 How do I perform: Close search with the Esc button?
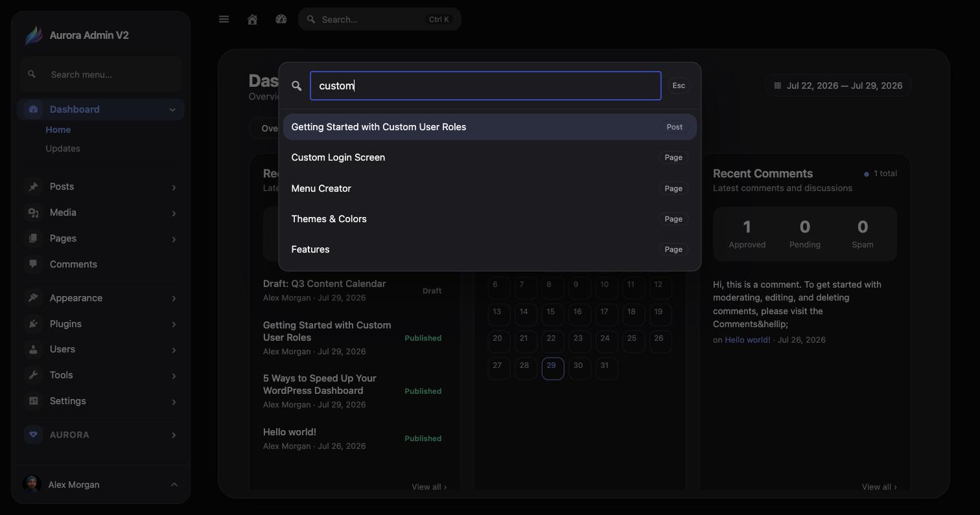click(679, 86)
